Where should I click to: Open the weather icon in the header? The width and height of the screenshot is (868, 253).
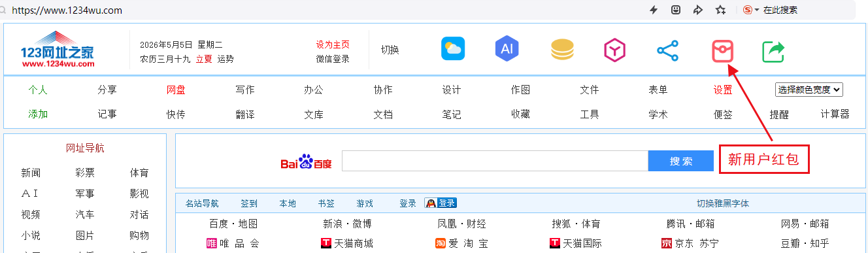[x=453, y=48]
